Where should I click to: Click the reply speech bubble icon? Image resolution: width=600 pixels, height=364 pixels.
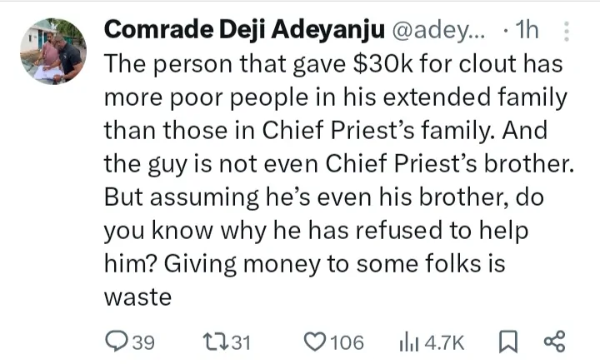117,342
